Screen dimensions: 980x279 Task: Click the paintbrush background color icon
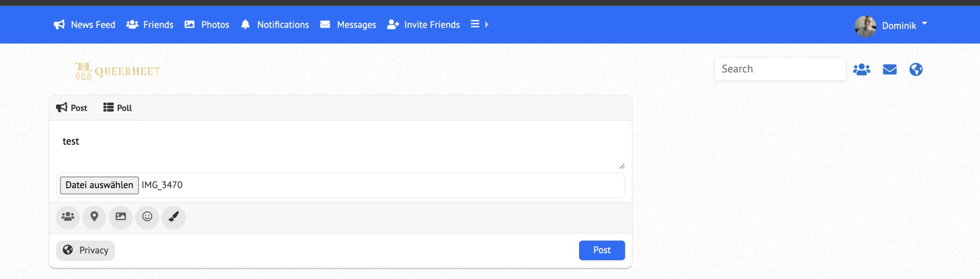[x=174, y=217]
